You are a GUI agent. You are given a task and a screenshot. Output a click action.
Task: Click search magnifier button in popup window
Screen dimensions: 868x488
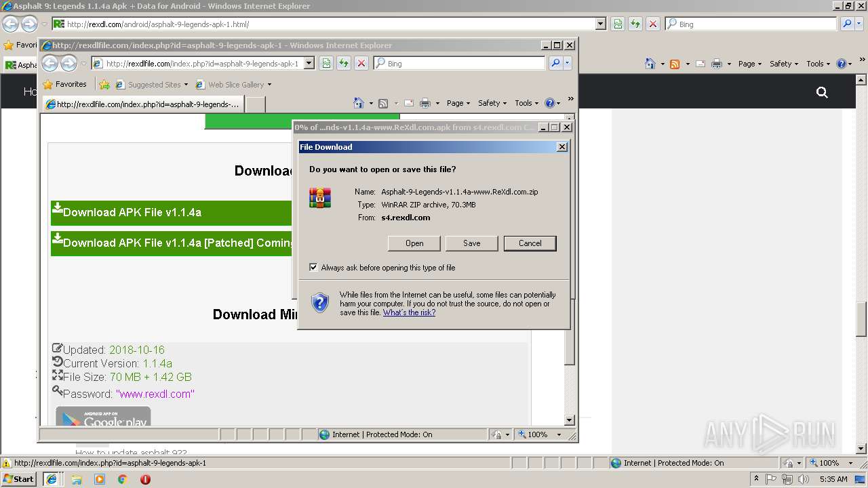pos(555,63)
